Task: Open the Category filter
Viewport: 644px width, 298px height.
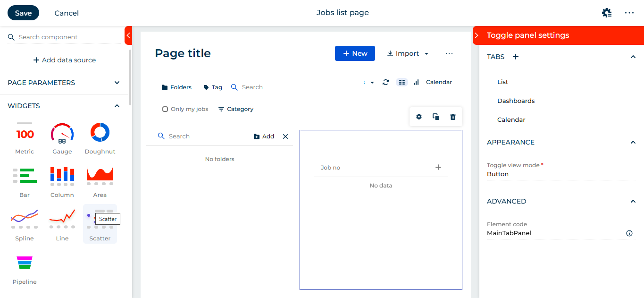Action: [x=235, y=109]
